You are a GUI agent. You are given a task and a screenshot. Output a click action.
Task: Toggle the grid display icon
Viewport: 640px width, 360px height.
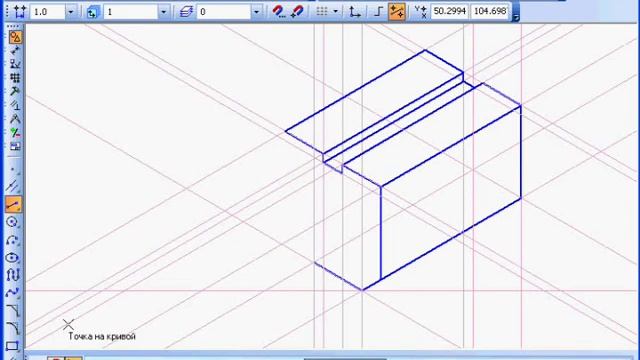(x=322, y=11)
